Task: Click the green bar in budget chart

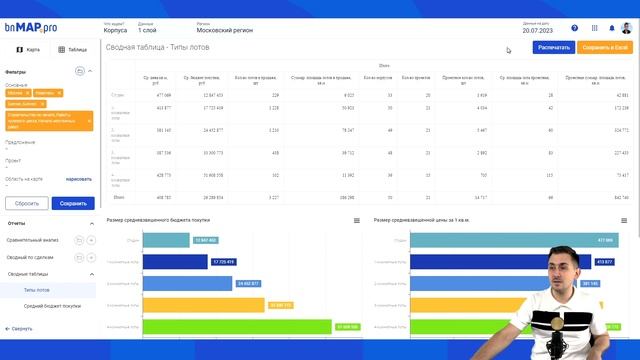Action: tap(237, 327)
